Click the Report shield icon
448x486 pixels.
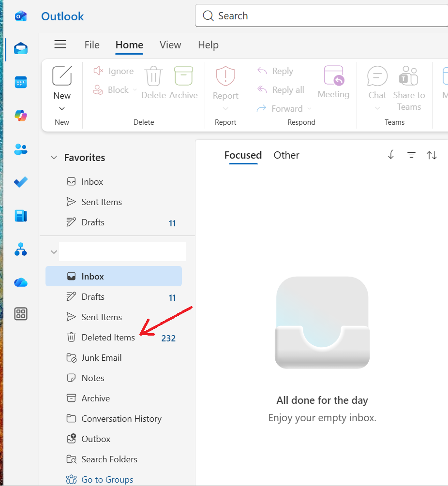pyautogui.click(x=225, y=76)
